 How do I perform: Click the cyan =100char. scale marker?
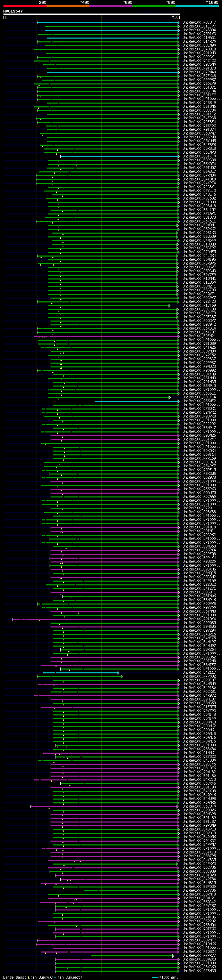[x=155, y=977]
